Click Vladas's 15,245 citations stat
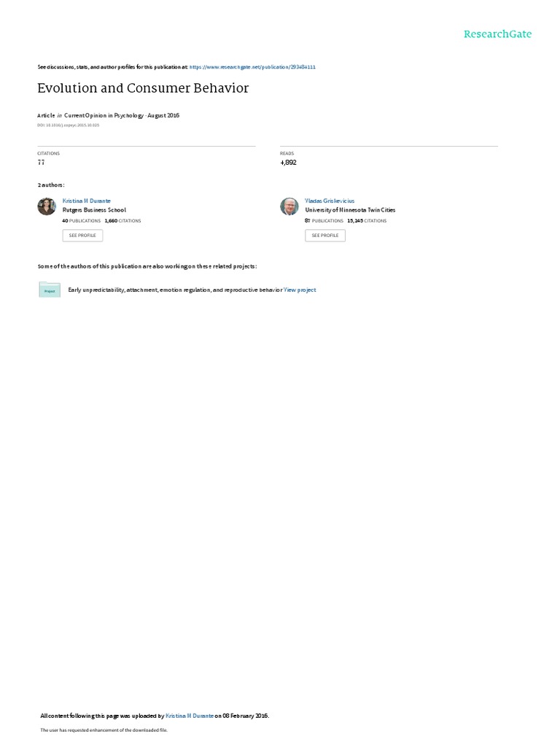 point(367,221)
